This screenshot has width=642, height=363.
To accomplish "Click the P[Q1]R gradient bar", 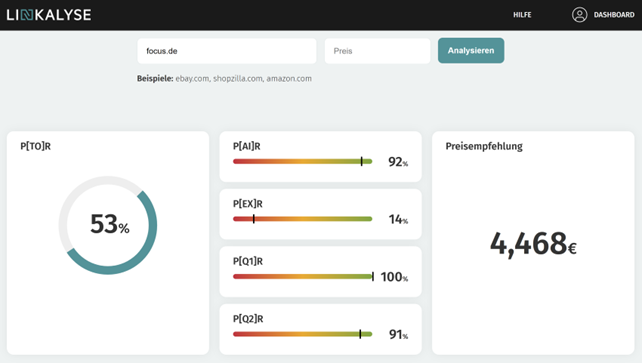I will [303, 277].
